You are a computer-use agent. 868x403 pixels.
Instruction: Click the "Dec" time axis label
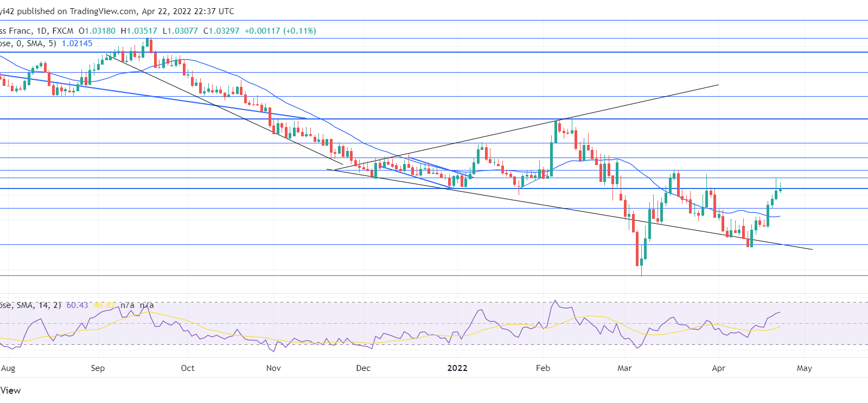point(363,368)
